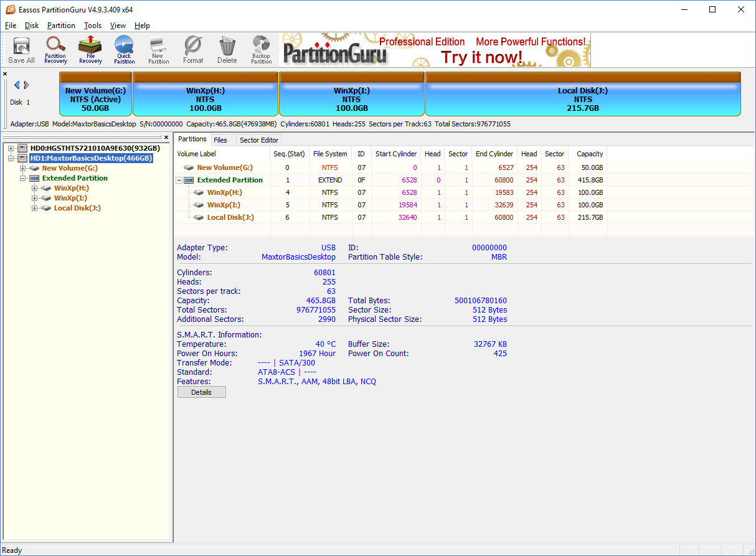Expand the WinXp(H:) tree node
This screenshot has width=756, height=556.
(x=35, y=188)
